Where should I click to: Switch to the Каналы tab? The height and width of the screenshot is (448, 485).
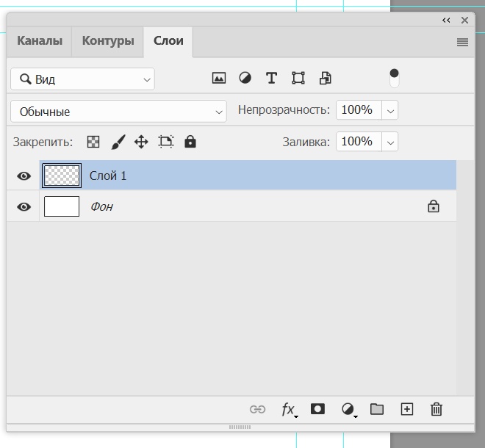point(40,41)
